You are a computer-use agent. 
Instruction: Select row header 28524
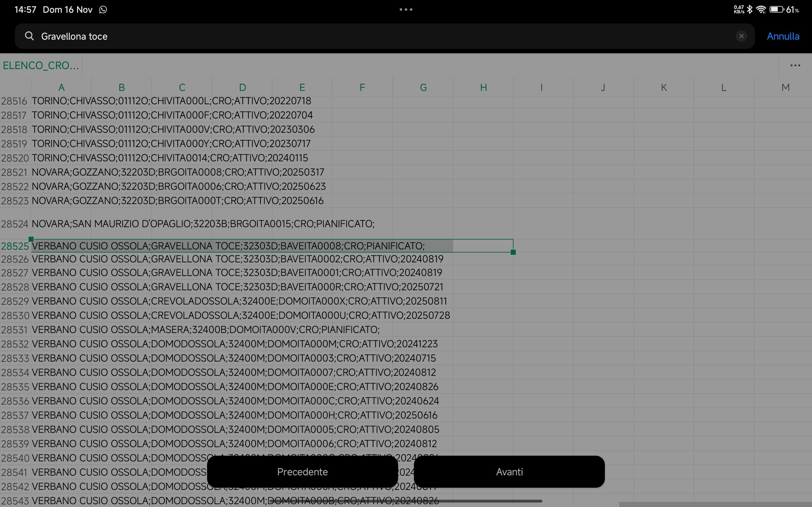[15, 224]
